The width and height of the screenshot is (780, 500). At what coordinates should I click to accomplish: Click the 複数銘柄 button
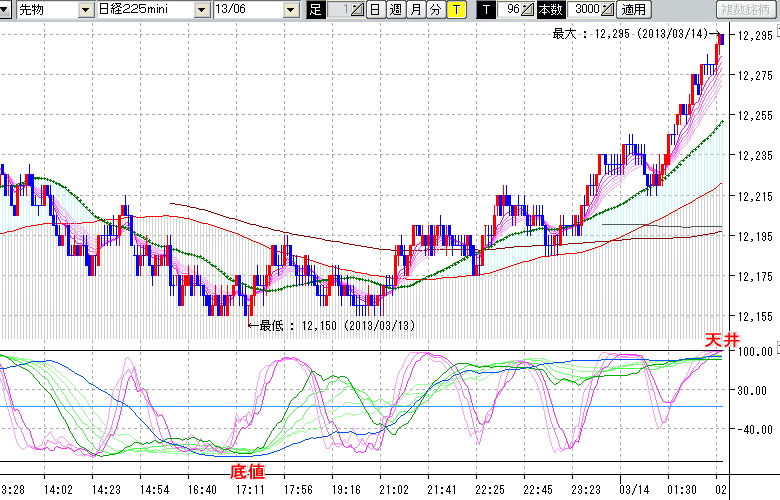click(745, 10)
